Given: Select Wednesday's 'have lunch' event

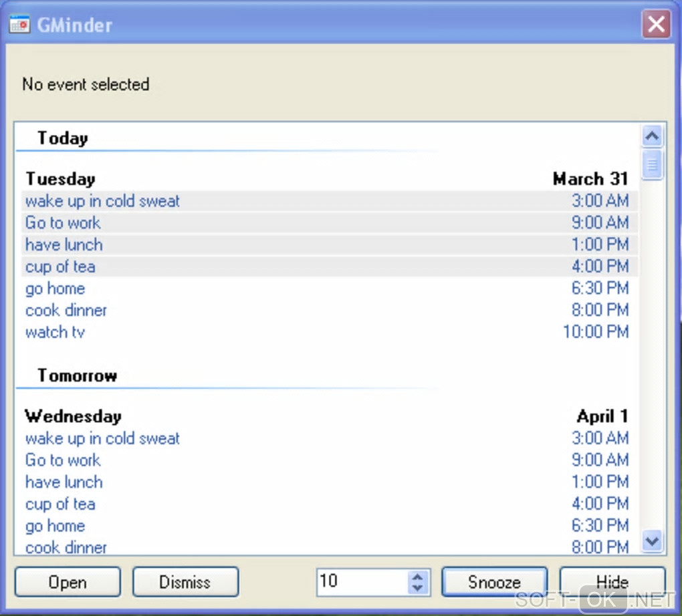Looking at the screenshot, I should point(330,482).
